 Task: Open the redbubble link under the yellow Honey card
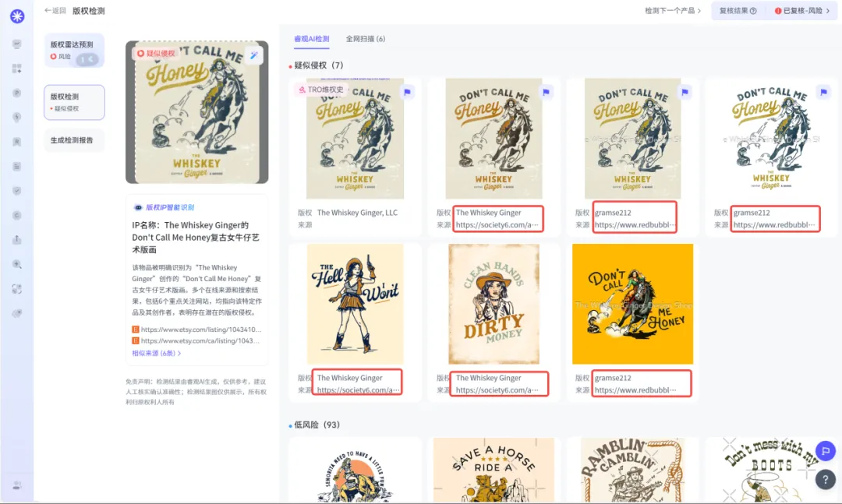point(635,390)
